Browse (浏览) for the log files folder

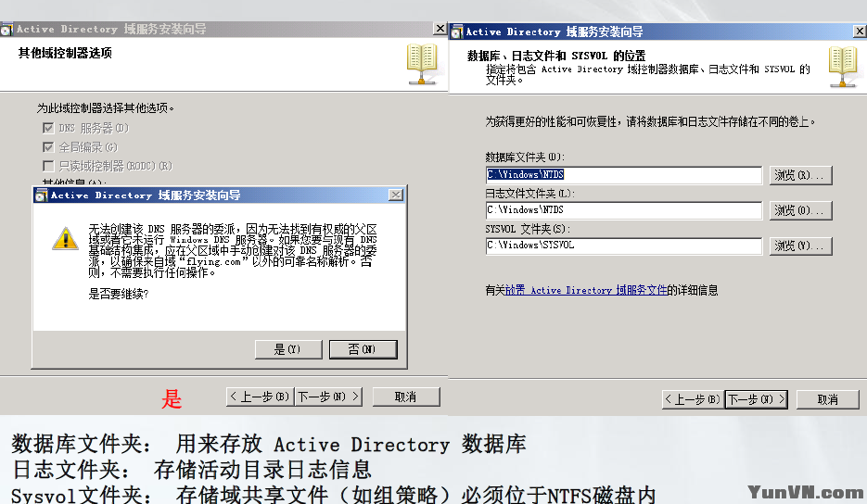point(800,210)
